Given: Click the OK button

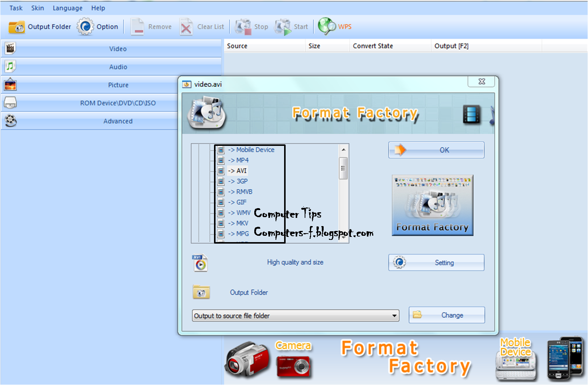Looking at the screenshot, I should pos(436,150).
